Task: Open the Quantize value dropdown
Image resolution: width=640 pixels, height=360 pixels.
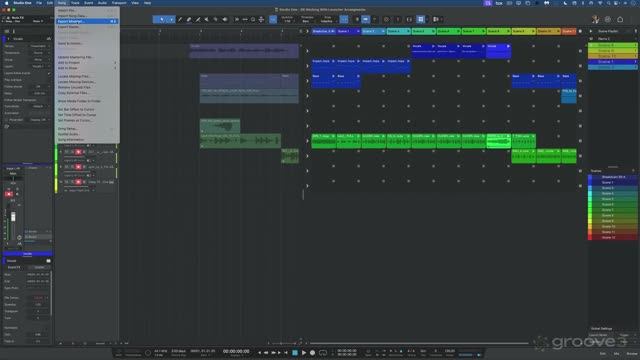Action: coord(287,21)
